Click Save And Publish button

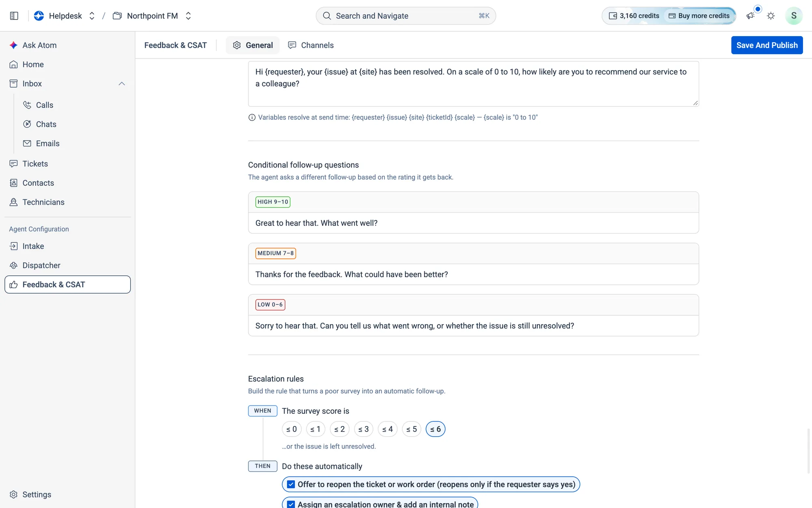pos(767,45)
